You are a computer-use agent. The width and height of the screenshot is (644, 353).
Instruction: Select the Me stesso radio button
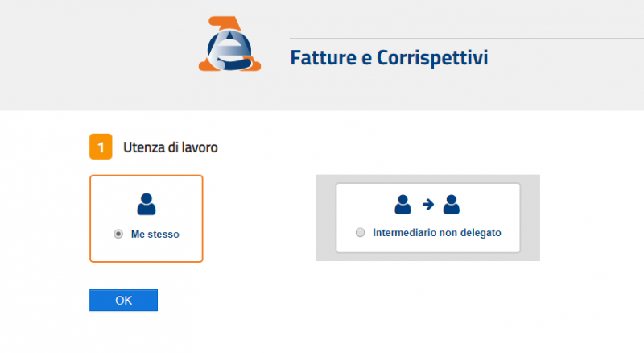coord(118,234)
